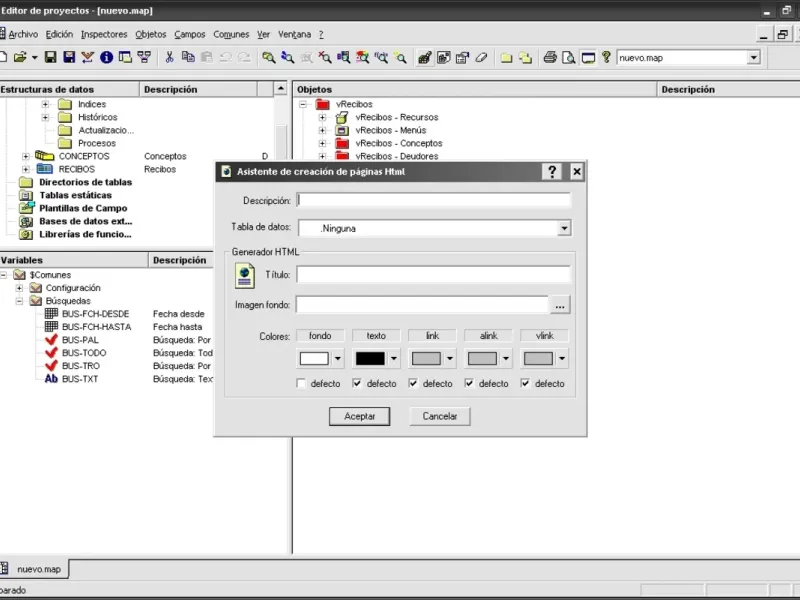Click the alink color label button

point(488,335)
